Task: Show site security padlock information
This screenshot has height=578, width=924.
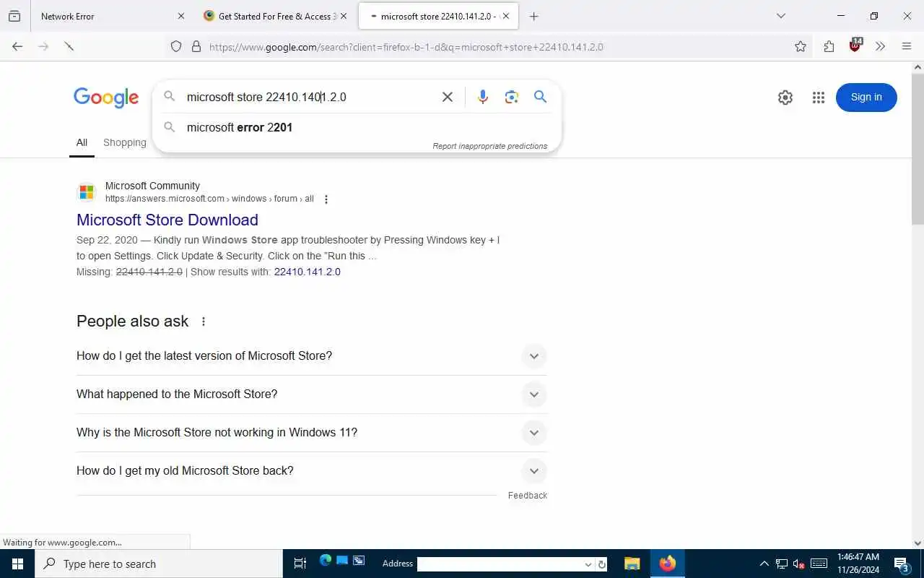Action: [196, 47]
